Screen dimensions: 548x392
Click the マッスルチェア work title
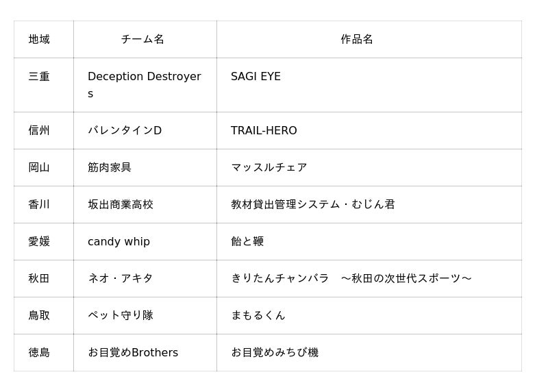269,167
